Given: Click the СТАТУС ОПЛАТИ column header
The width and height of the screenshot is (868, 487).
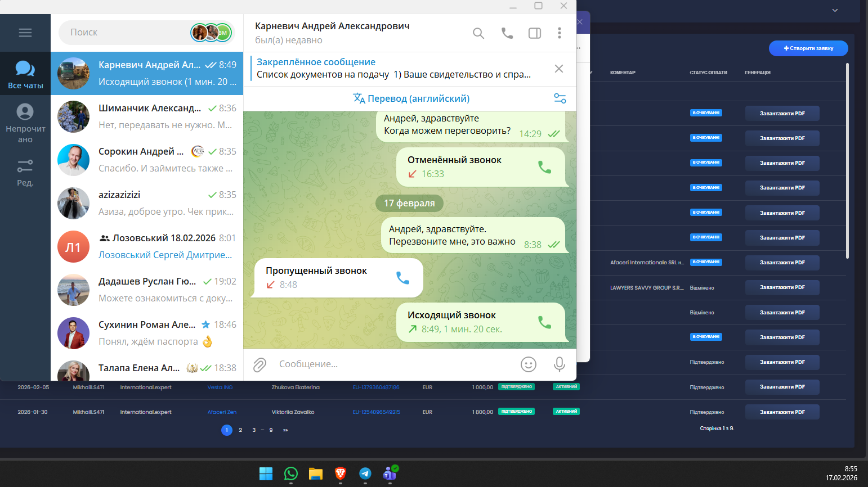Looking at the screenshot, I should 708,73.
